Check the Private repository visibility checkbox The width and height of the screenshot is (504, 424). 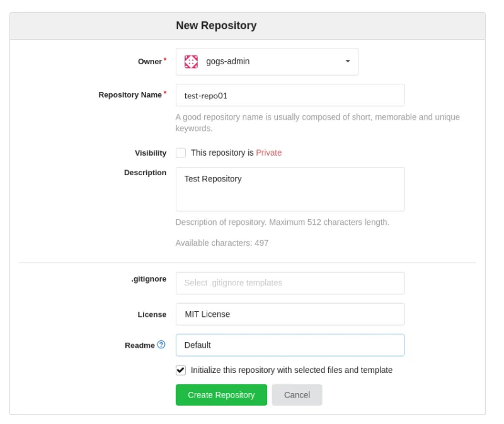(x=180, y=152)
